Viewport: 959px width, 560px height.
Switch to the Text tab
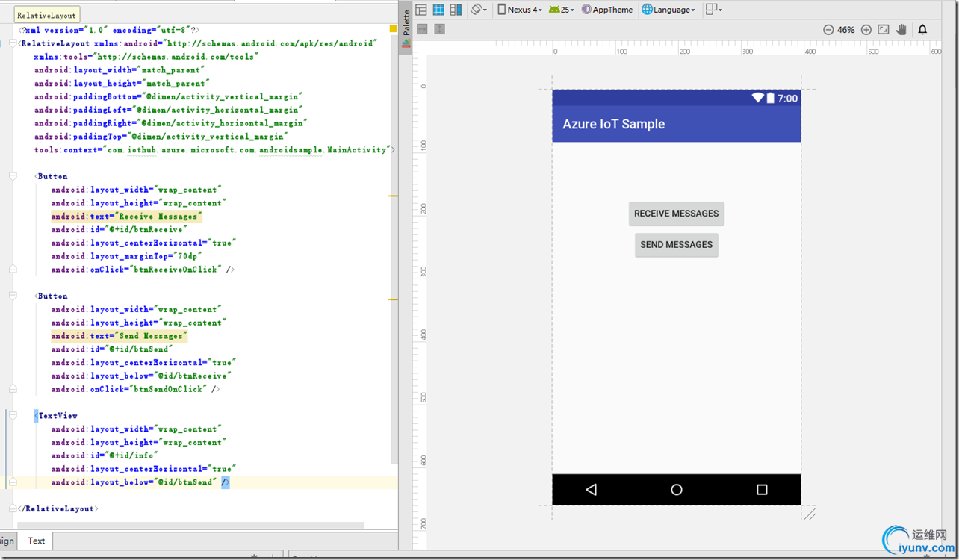(37, 541)
